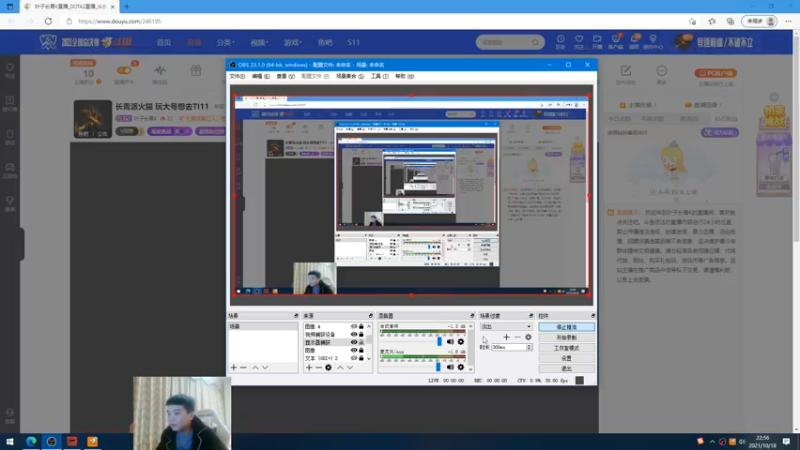Image resolution: width=800 pixels, height=450 pixels.
Task: Expand the Douyu 游戏 nav dropdown
Action: [x=293, y=42]
